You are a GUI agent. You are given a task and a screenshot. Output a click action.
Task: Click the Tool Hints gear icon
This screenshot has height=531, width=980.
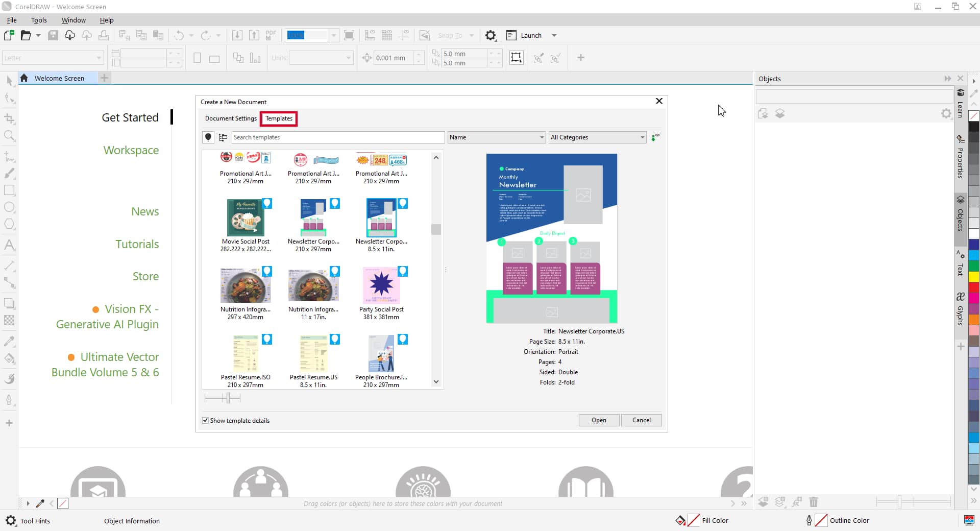point(11,521)
